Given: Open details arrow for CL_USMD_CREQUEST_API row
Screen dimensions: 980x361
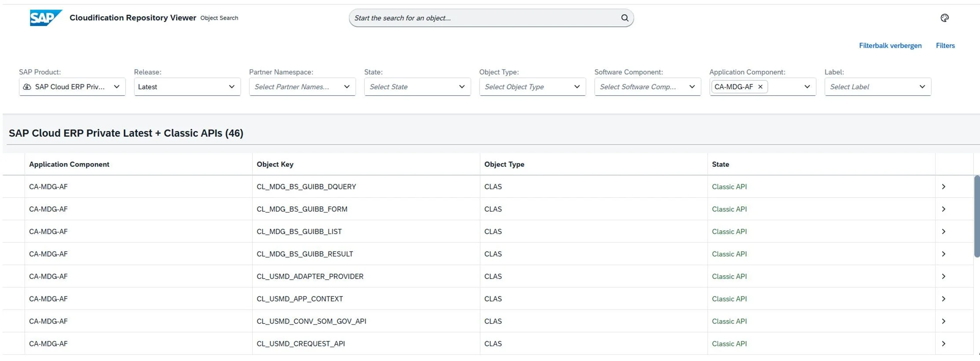Looking at the screenshot, I should click(x=944, y=343).
